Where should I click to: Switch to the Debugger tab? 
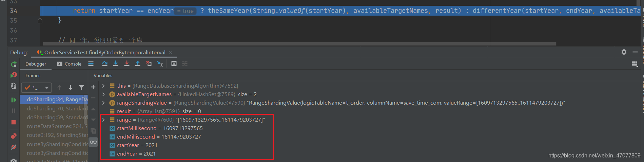click(36, 64)
